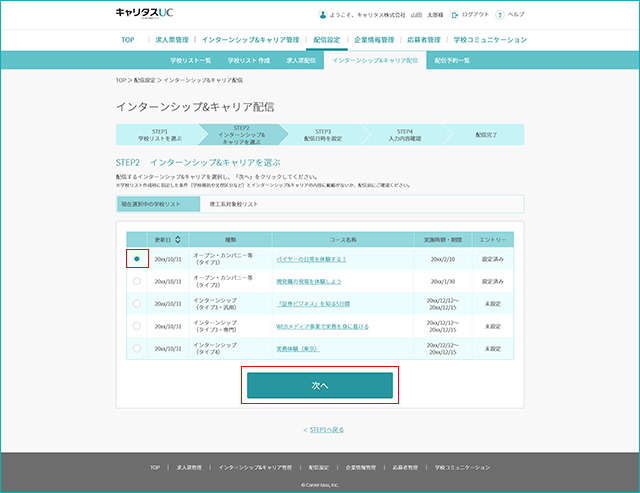
Task: Click footer link 求人票管理
Action: [x=189, y=467]
